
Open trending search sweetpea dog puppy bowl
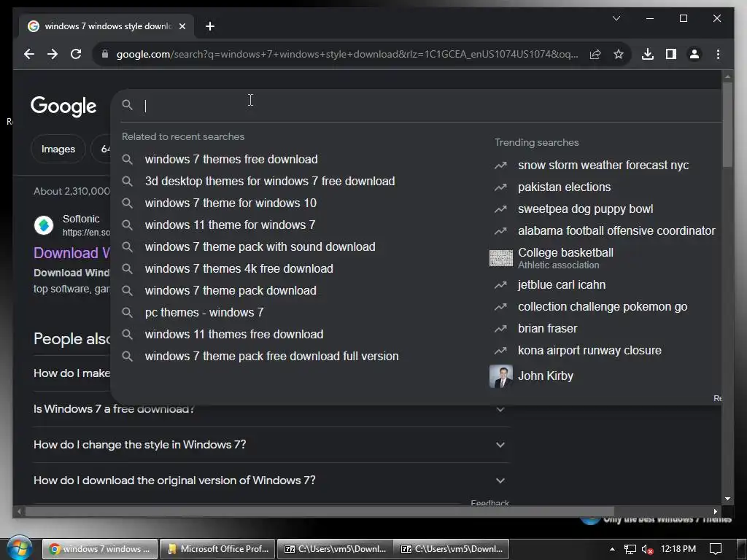(x=586, y=209)
